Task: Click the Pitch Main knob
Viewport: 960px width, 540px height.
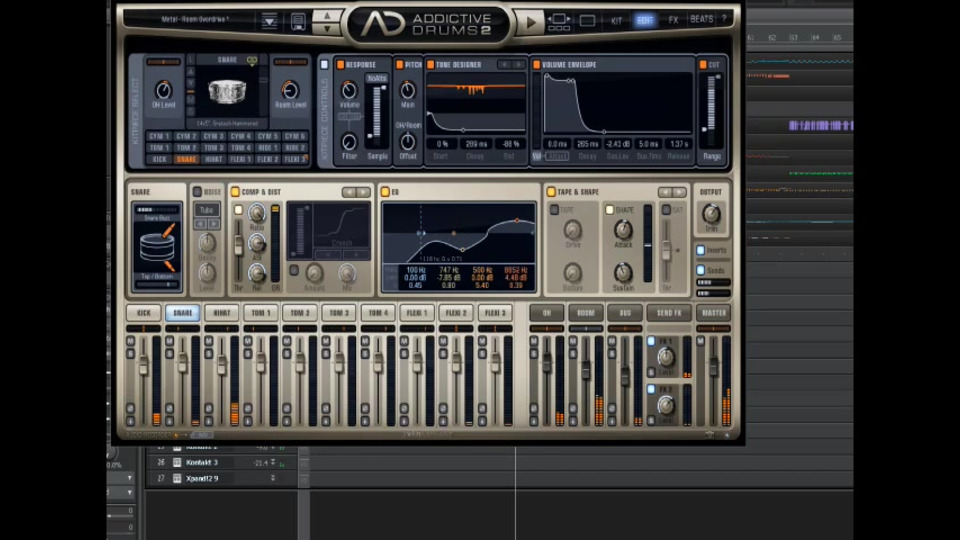Action: point(408,90)
